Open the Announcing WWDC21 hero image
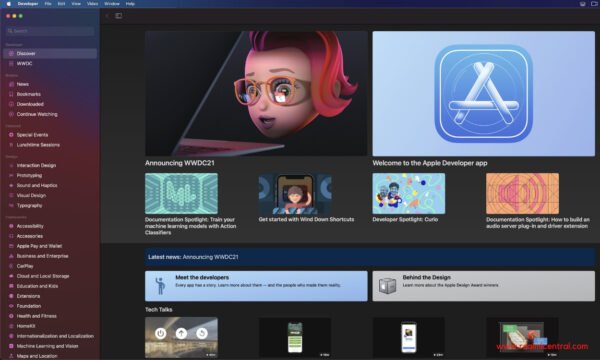 (x=256, y=93)
